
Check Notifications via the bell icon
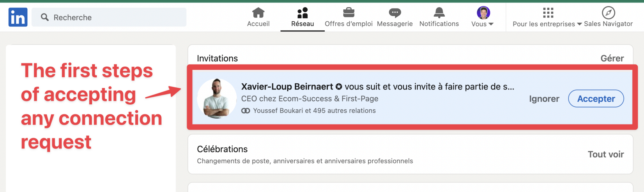[439, 13]
